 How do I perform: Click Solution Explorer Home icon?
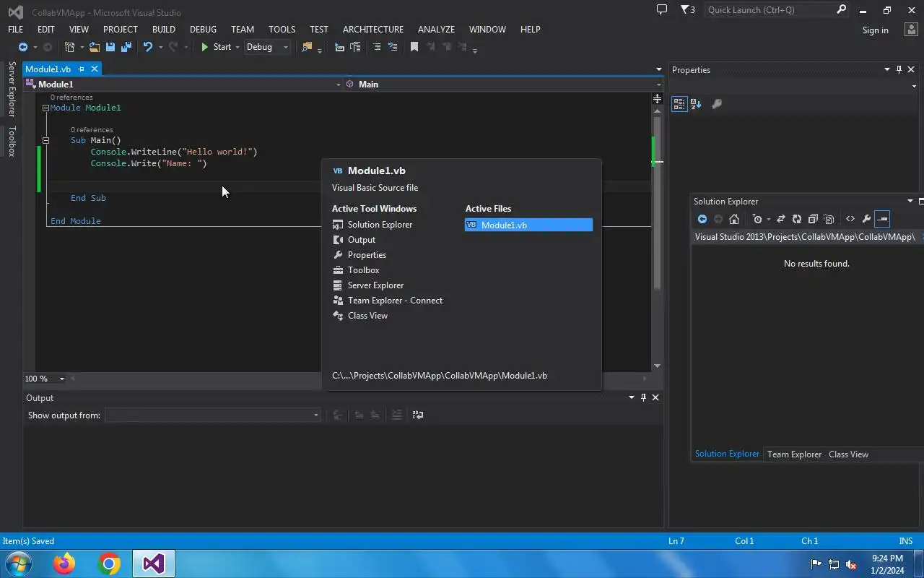click(734, 219)
